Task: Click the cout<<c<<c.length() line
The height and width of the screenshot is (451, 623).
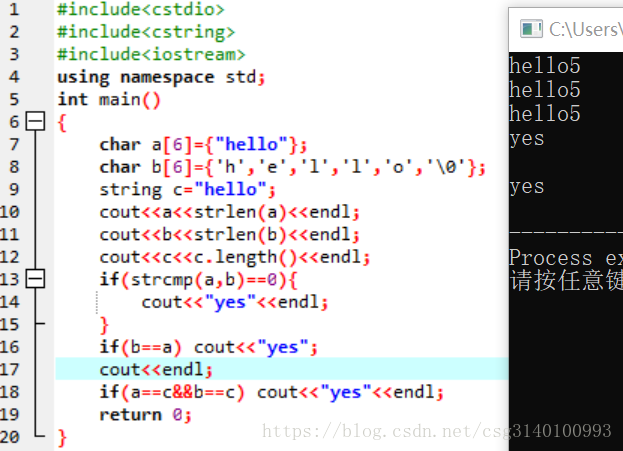Action: tap(234, 257)
